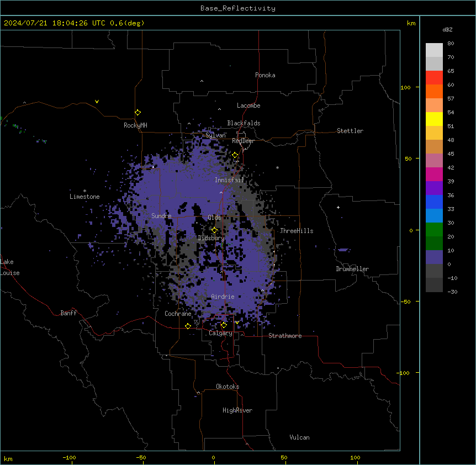Click the Limestone label on the map
The width and height of the screenshot is (476, 465).
[x=84, y=197]
